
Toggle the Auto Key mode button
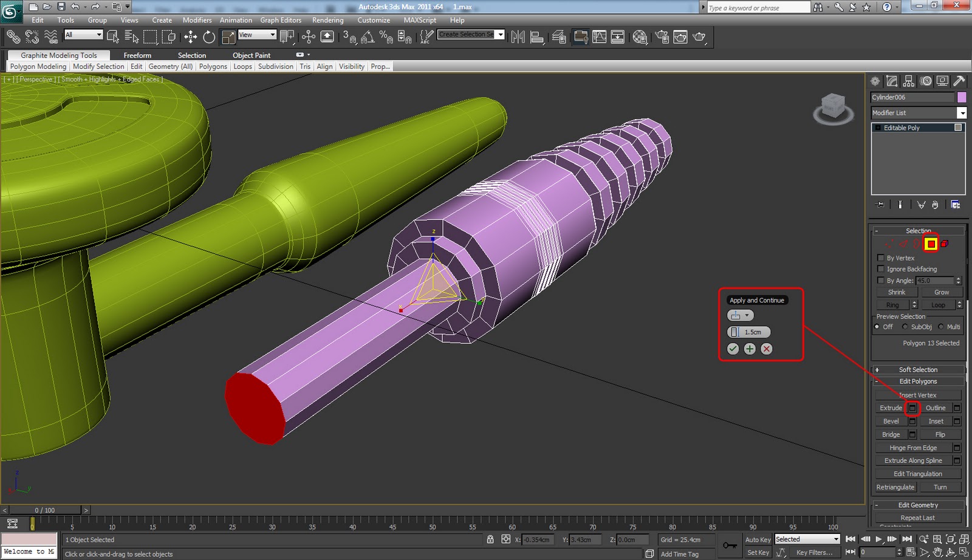point(758,539)
